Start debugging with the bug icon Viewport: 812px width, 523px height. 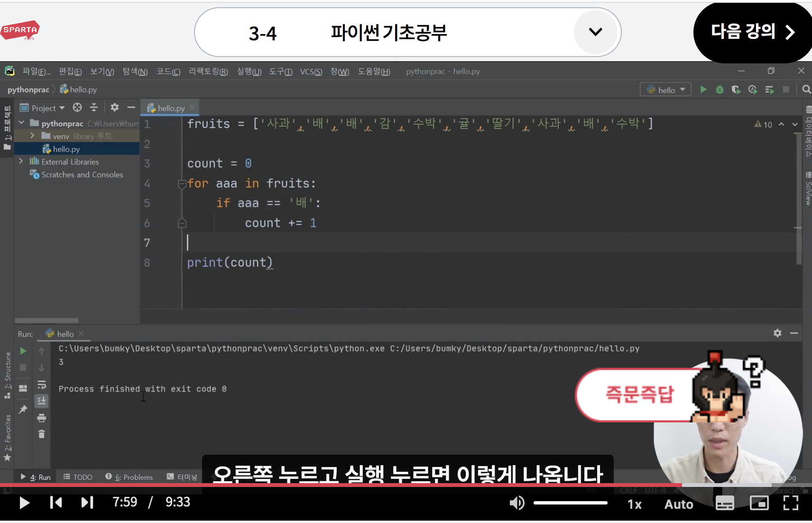(x=720, y=89)
